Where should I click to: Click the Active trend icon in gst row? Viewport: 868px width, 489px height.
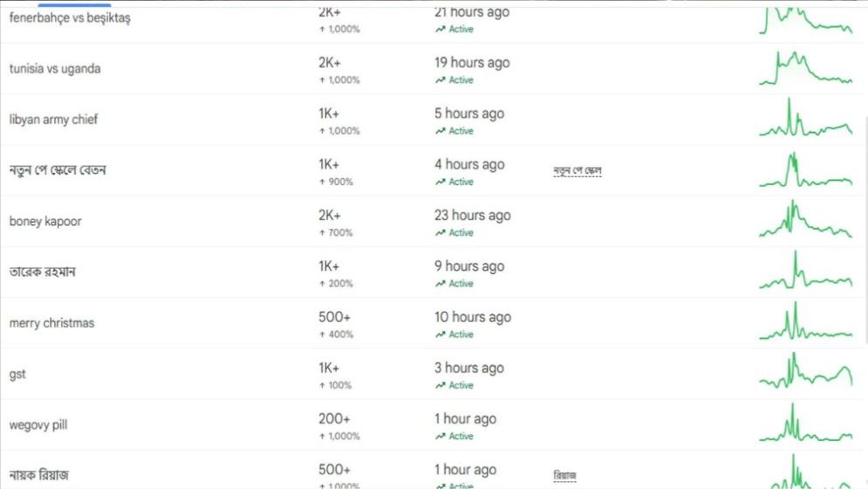441,385
